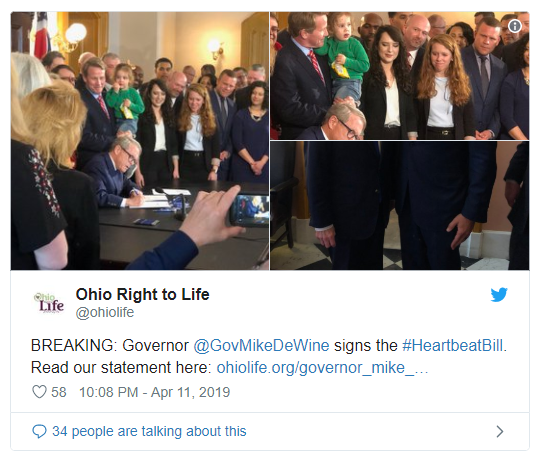Click the Twitter bird logo icon
This screenshot has width=542, height=458.
[x=499, y=295]
